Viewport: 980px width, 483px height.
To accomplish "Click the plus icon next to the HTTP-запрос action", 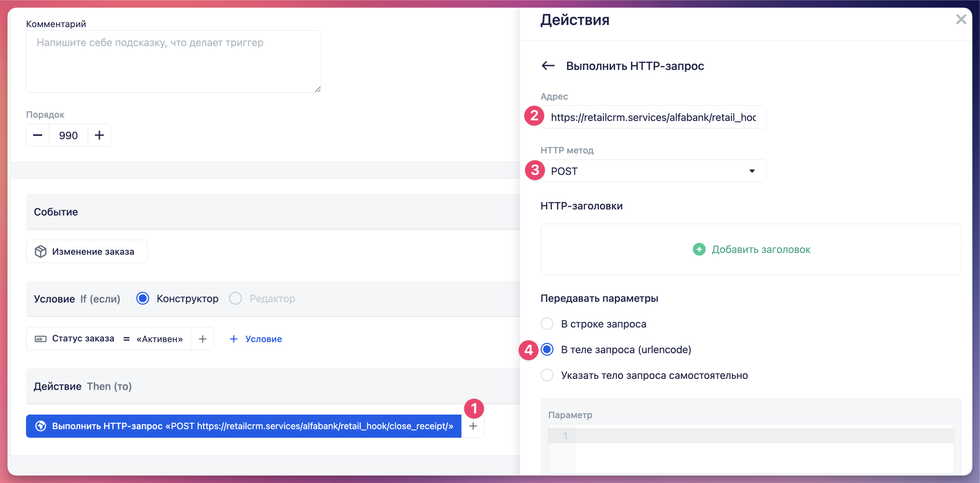I will [473, 426].
